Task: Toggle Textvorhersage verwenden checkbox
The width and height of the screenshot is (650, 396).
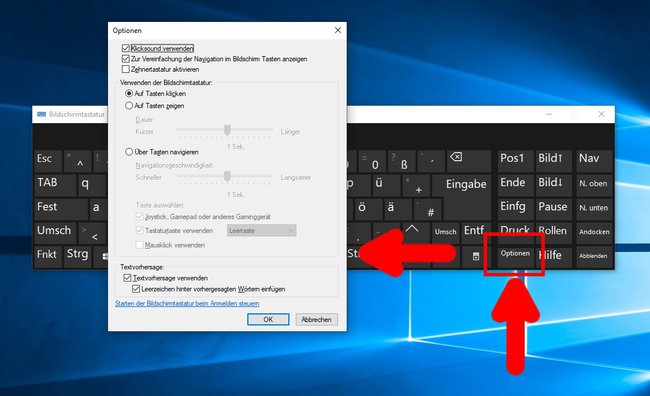Action: [x=127, y=278]
